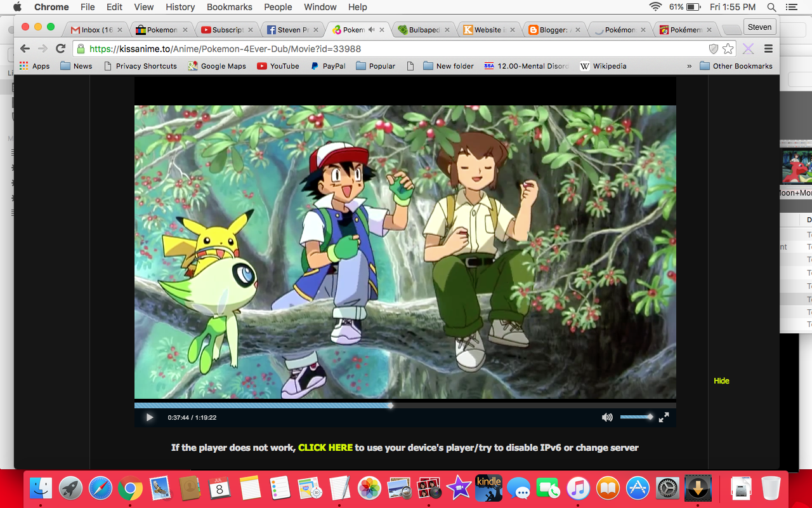Viewport: 812px width, 508px height.
Task: Check the battery status showing 61%
Action: [x=684, y=7]
